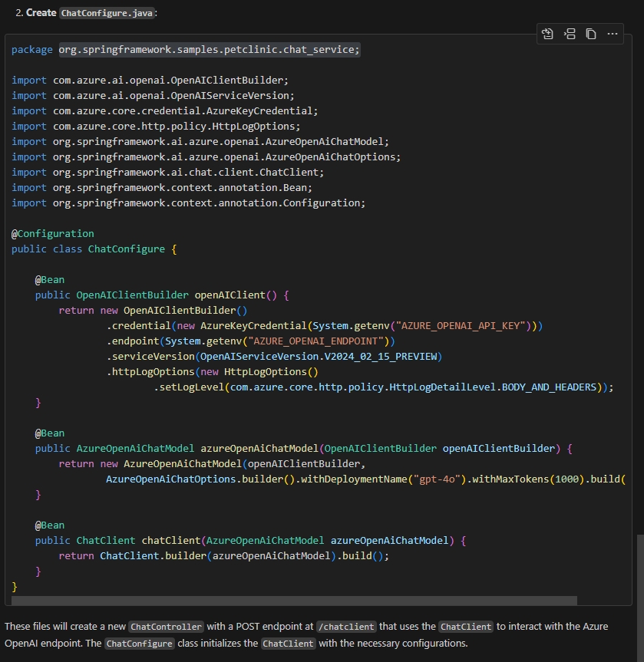Click "gpt-4o" deployment name string

(437, 479)
